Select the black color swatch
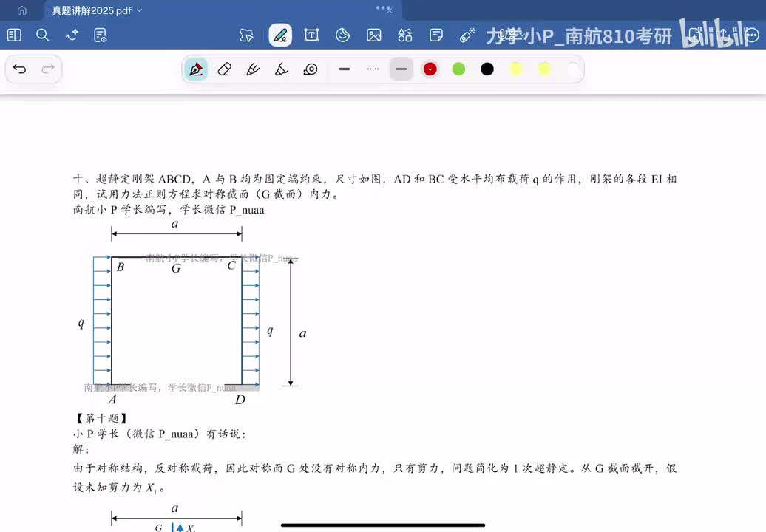Viewport: 766px width, 532px height. [x=487, y=69]
